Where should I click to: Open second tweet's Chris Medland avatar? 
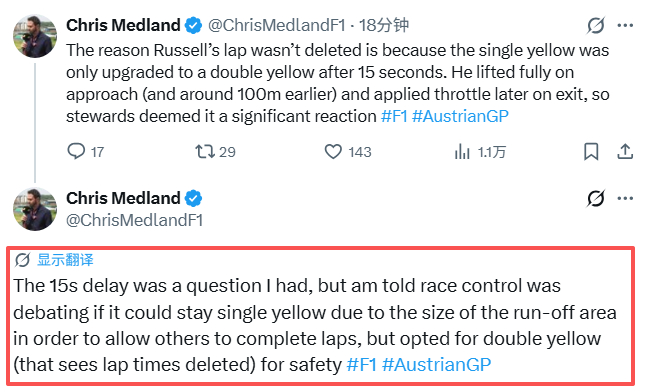(35, 209)
